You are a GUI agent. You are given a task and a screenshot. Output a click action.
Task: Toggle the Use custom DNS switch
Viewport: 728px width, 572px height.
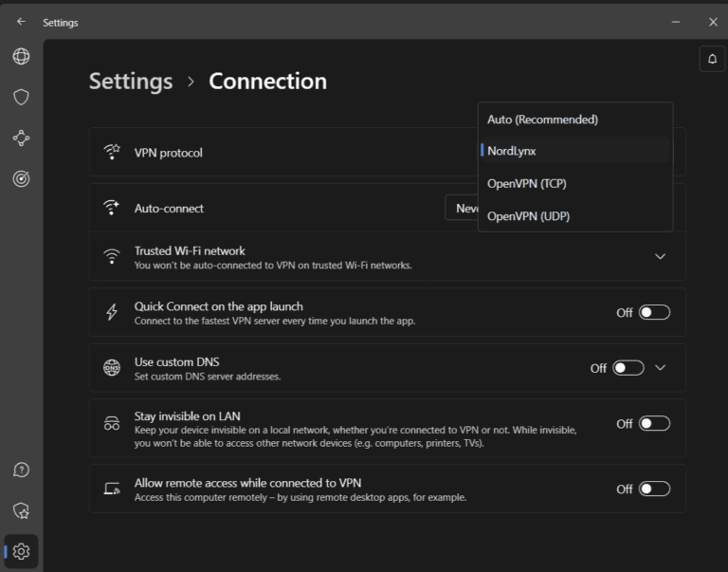coord(628,368)
